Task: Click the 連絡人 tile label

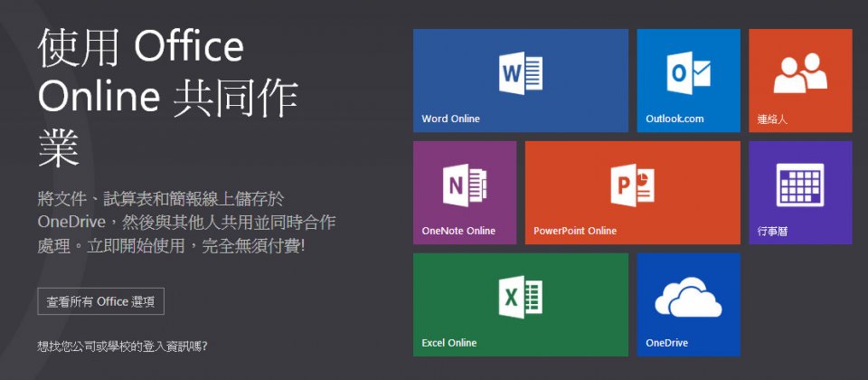Action: (772, 119)
